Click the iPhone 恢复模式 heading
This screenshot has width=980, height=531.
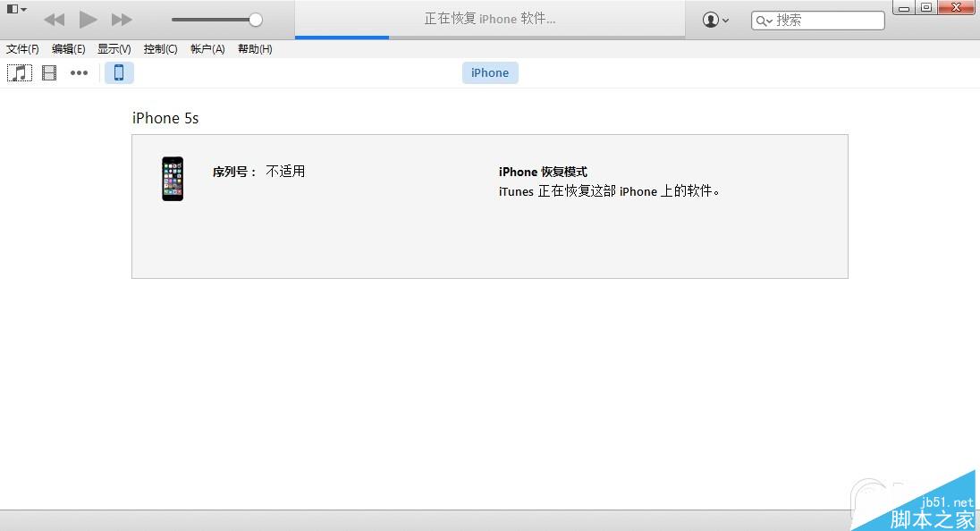tap(543, 172)
